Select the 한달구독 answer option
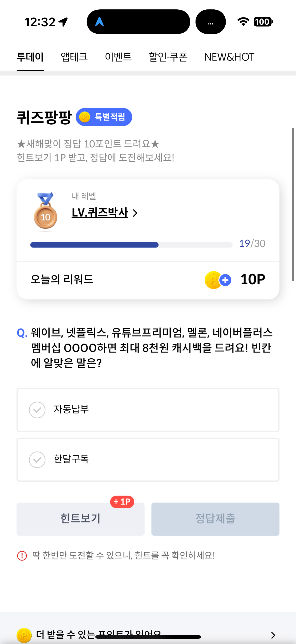 click(x=148, y=460)
